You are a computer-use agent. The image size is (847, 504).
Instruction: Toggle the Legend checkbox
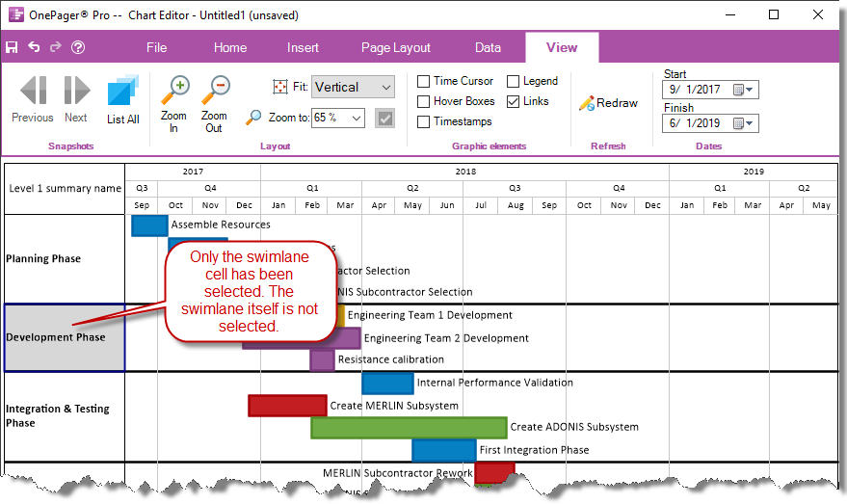(x=514, y=82)
